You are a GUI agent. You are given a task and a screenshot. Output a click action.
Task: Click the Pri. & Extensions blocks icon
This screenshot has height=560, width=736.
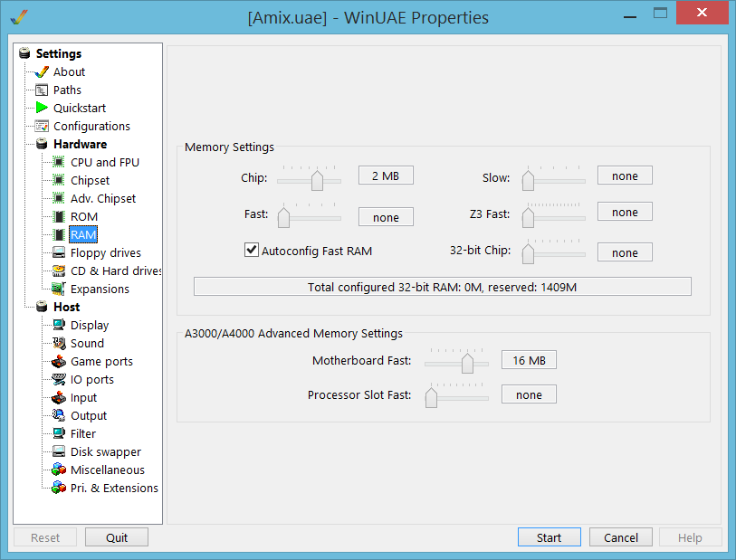(x=59, y=489)
